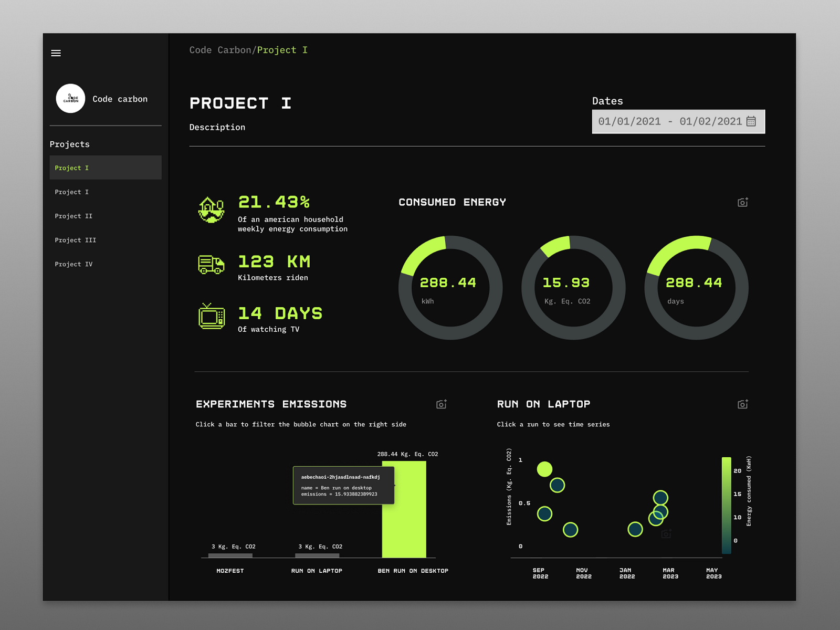This screenshot has width=840, height=630.
Task: Open the hamburger navigation menu
Action: [56, 53]
